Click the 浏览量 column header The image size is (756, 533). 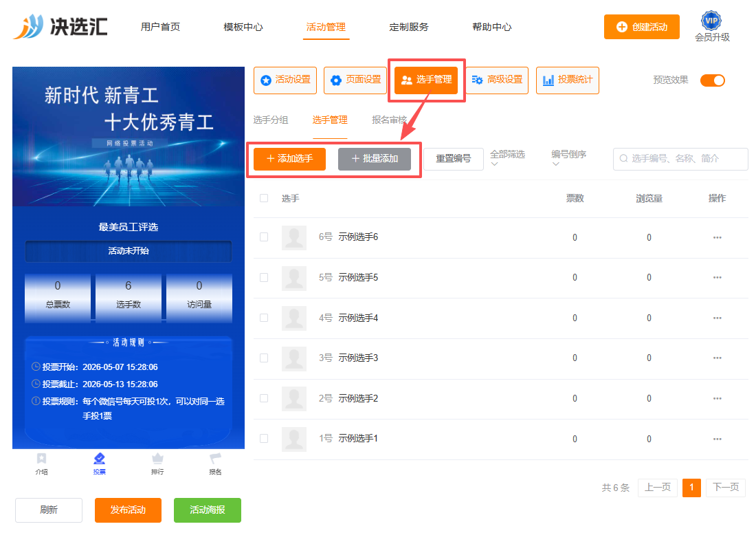[x=649, y=198]
